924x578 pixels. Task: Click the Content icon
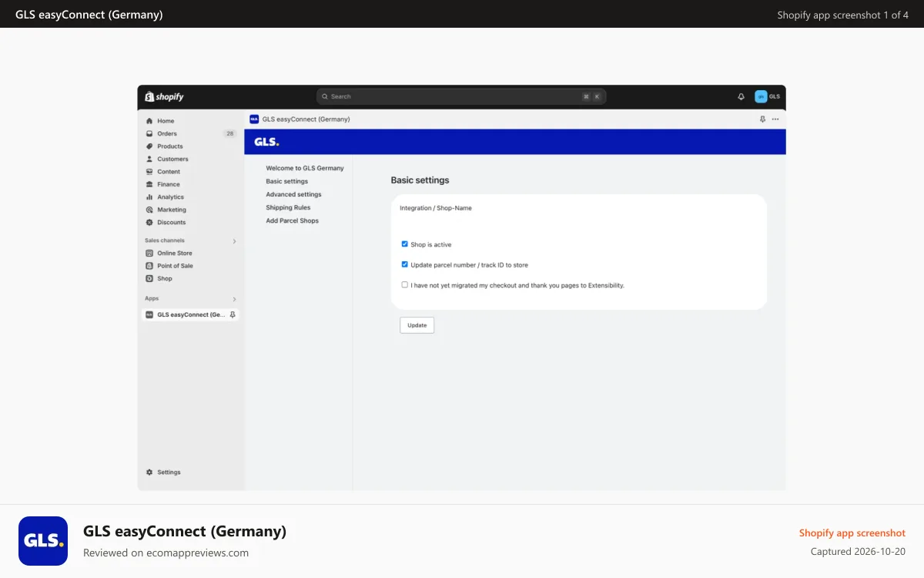[149, 172]
